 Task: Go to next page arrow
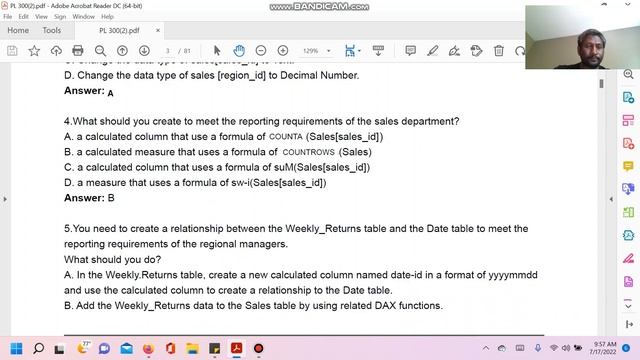[144, 51]
